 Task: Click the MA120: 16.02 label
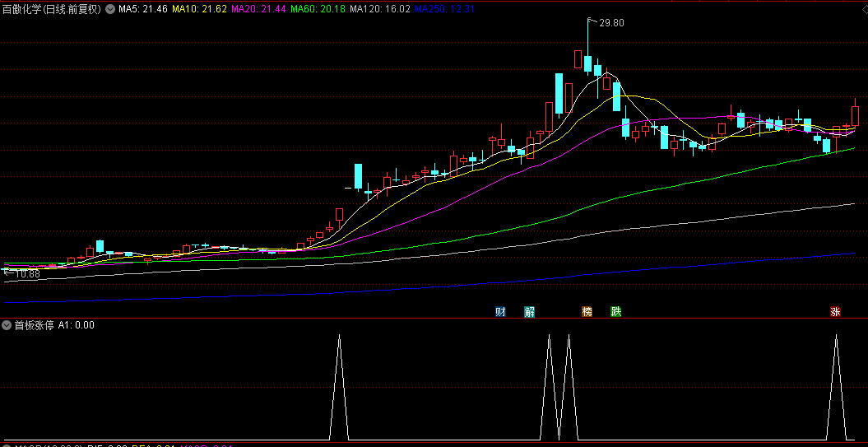(380, 9)
